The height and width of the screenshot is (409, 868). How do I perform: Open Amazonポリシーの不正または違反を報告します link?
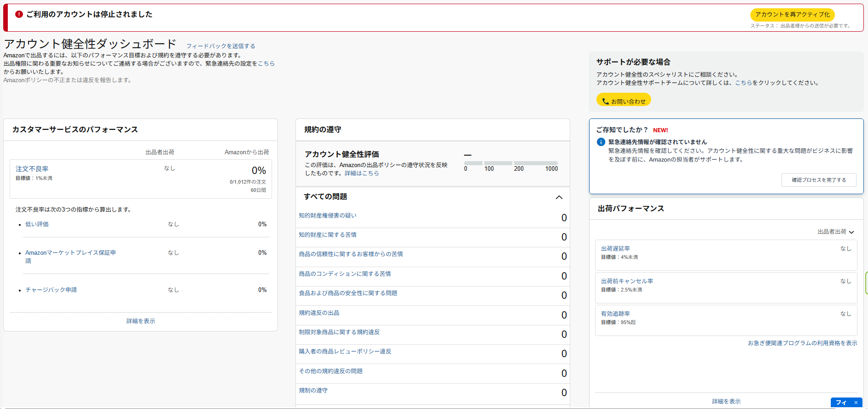pyautogui.click(x=68, y=80)
